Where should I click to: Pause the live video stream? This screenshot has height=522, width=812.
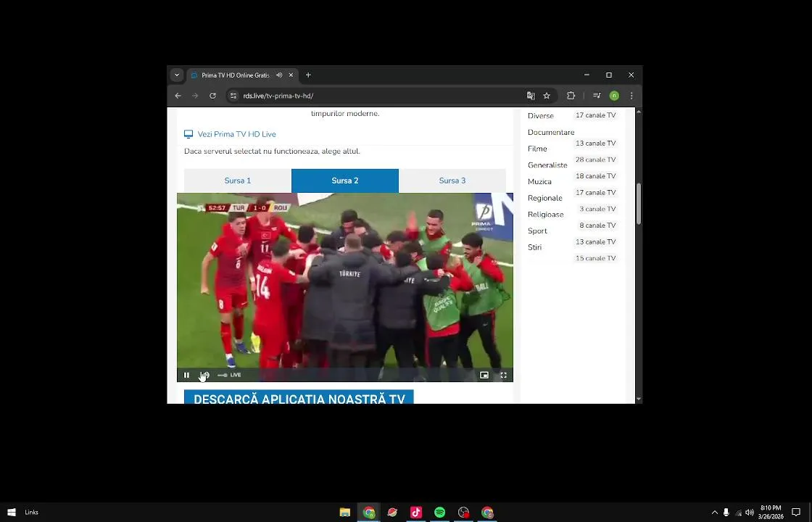pos(186,375)
